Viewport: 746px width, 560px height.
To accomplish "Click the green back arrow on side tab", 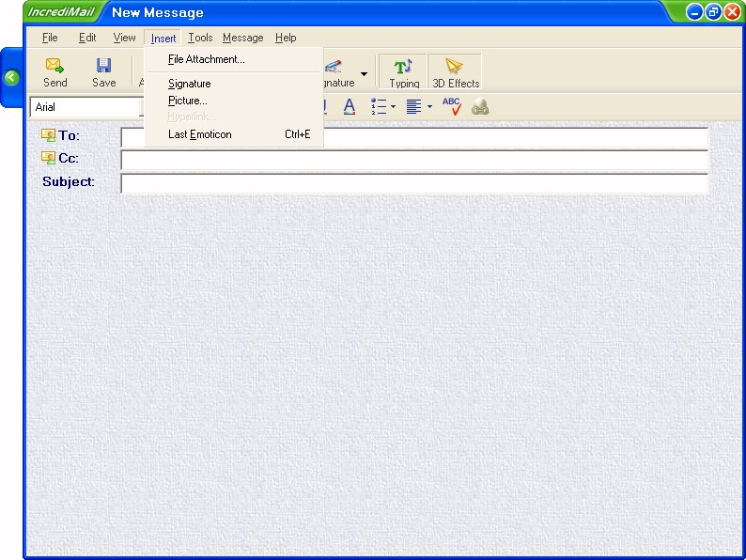I will point(11,78).
